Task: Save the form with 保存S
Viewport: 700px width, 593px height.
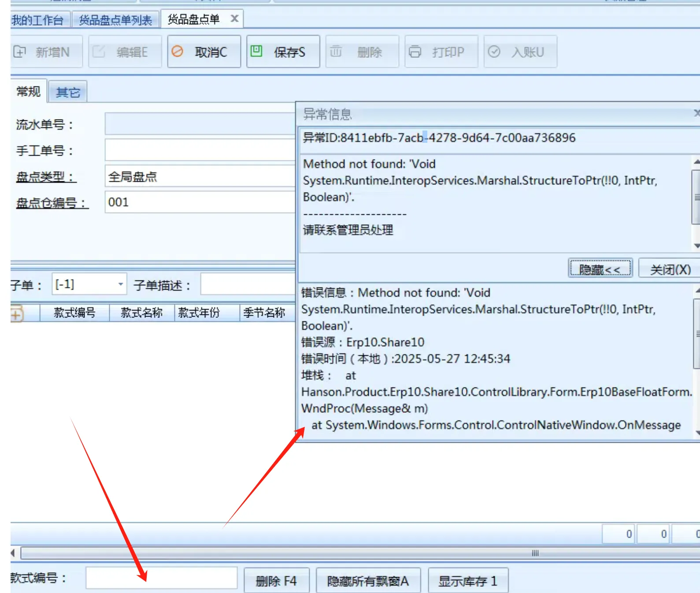Action: pos(283,52)
